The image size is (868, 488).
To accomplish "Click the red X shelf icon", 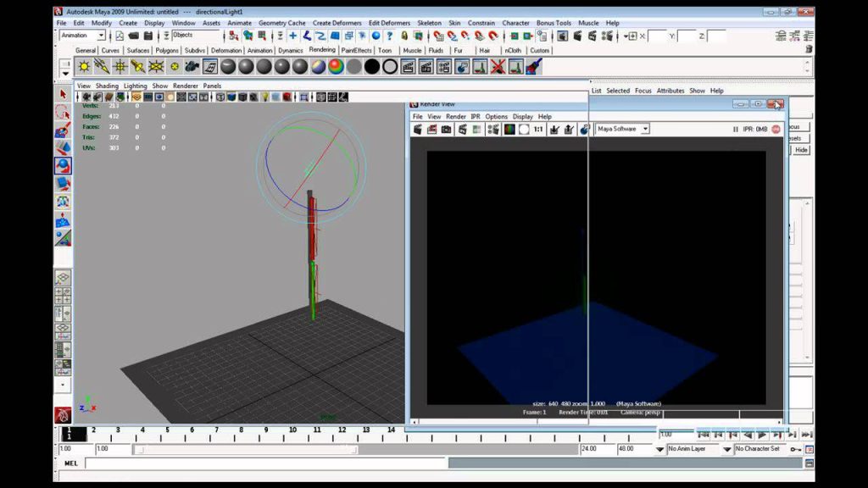I will (498, 67).
